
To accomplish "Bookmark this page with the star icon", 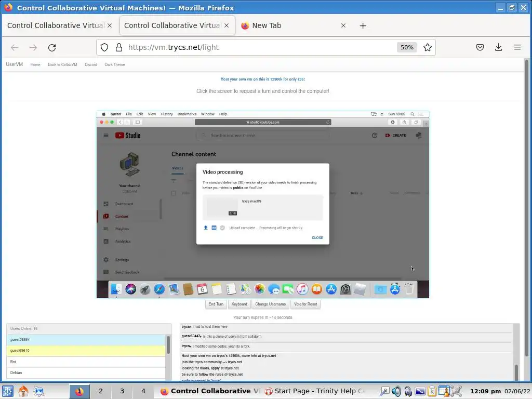I will pos(428,47).
